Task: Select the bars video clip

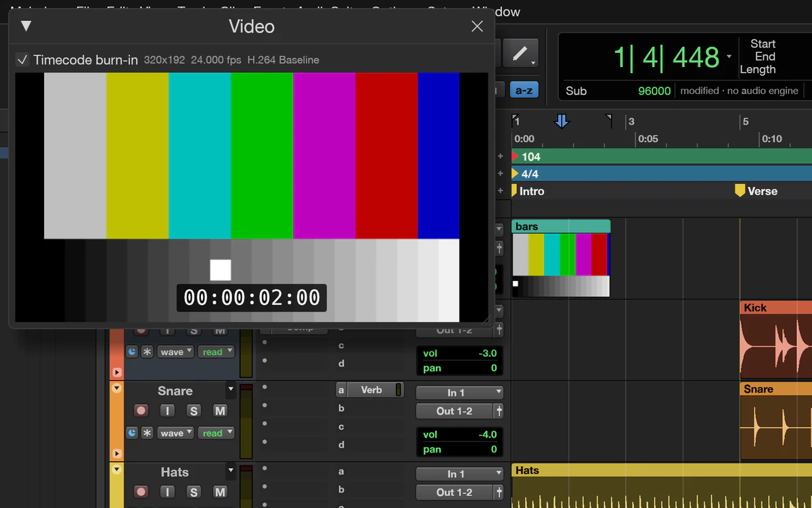Action: [x=561, y=258]
